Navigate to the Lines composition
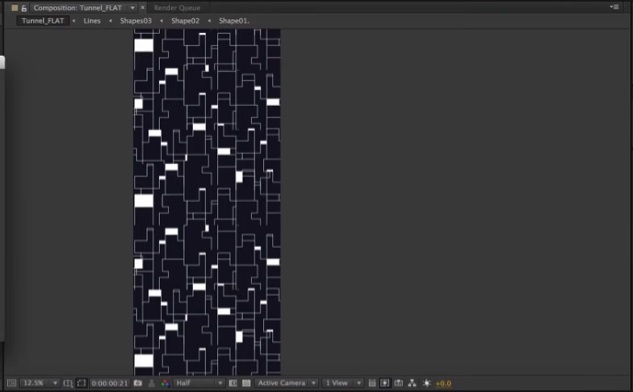 [92, 21]
